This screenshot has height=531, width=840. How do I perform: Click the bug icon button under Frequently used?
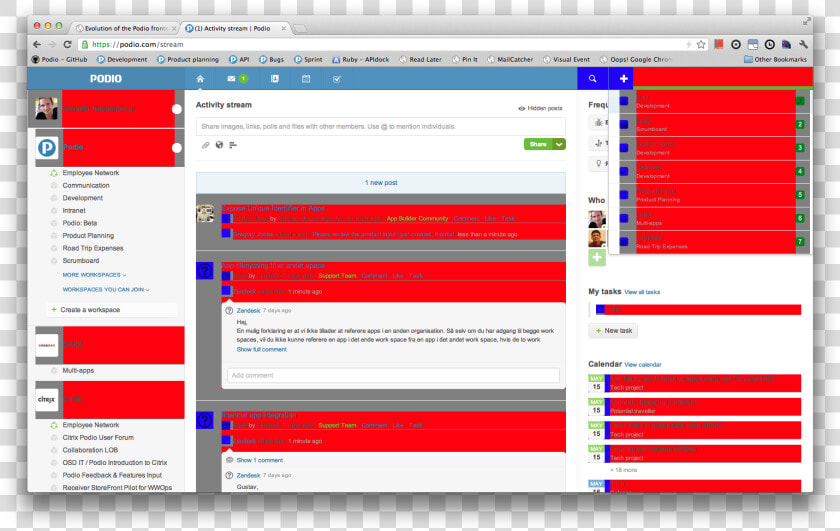[598, 123]
